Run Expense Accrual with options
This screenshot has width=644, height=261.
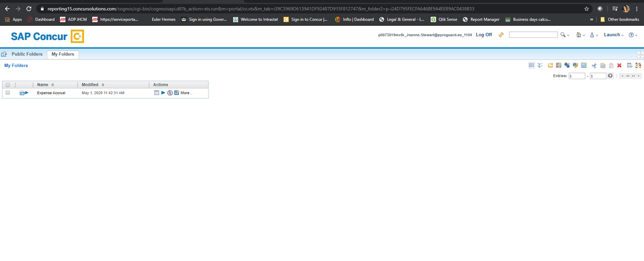(x=163, y=93)
